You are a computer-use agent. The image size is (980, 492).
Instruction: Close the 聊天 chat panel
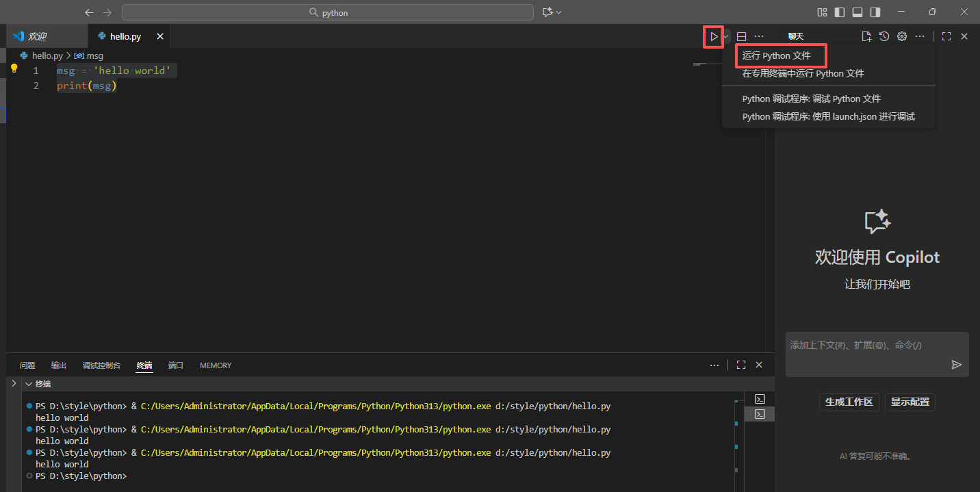(964, 36)
